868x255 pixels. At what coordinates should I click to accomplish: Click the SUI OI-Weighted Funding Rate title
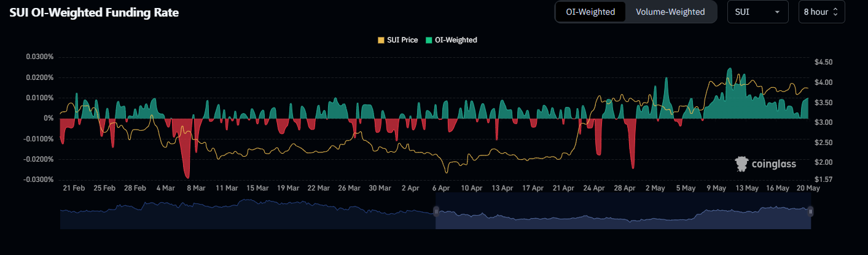[94, 12]
